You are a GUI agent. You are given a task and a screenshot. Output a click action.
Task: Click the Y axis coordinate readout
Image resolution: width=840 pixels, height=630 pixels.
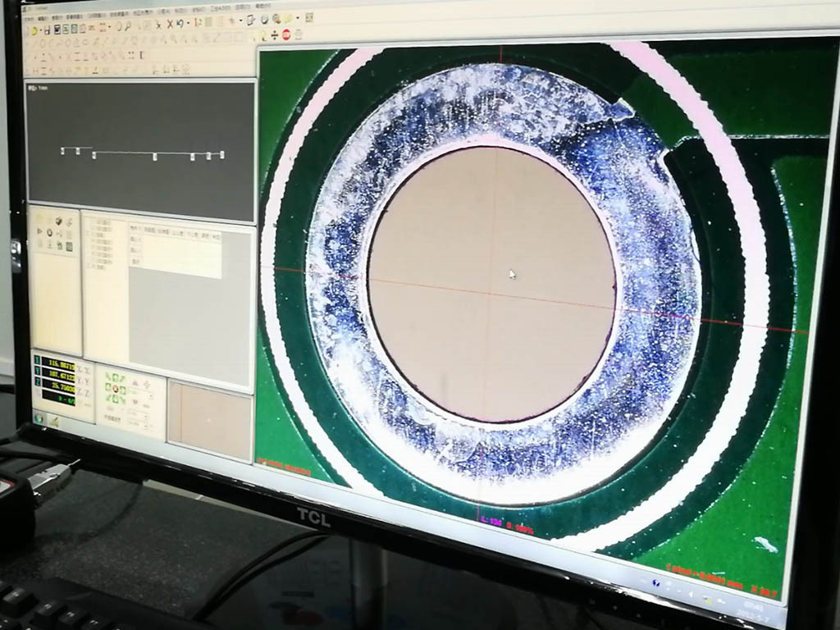[59, 375]
